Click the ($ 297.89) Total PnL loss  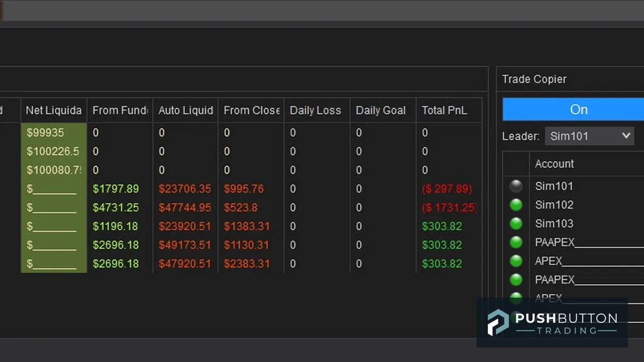447,189
